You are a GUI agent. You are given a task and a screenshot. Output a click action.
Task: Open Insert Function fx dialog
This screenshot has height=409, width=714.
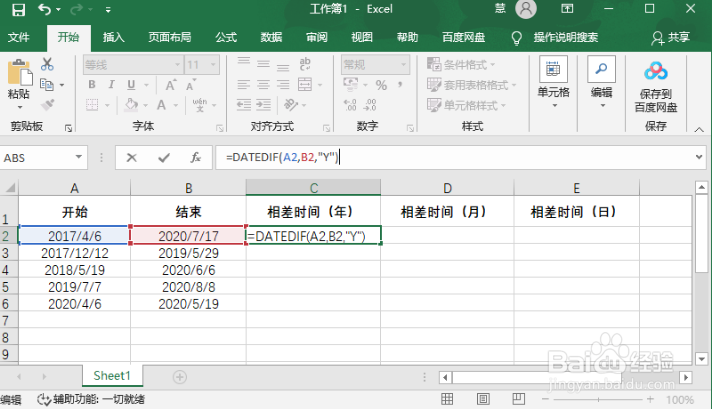click(x=196, y=158)
